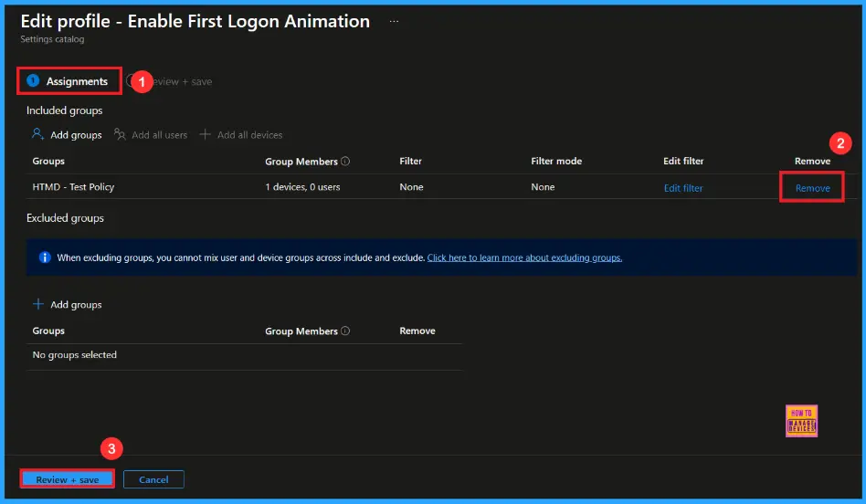Click the Filter mode column header
The width and height of the screenshot is (866, 504).
pyautogui.click(x=555, y=161)
